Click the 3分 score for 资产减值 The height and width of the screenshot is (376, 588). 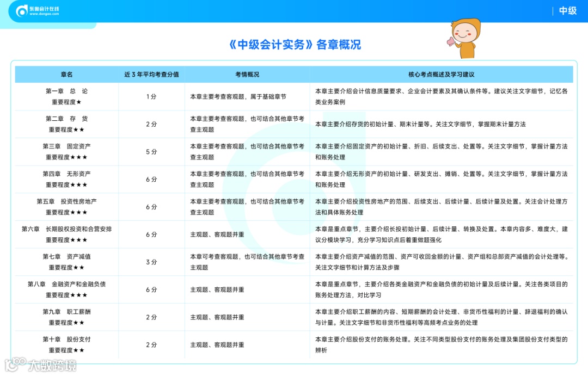pyautogui.click(x=151, y=262)
